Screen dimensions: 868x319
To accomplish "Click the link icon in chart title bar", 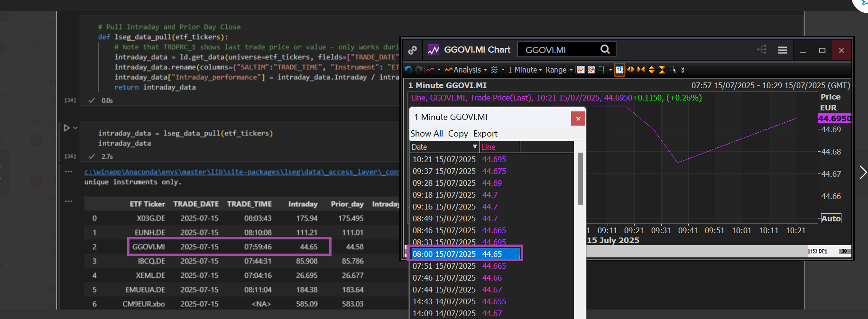I will [413, 50].
